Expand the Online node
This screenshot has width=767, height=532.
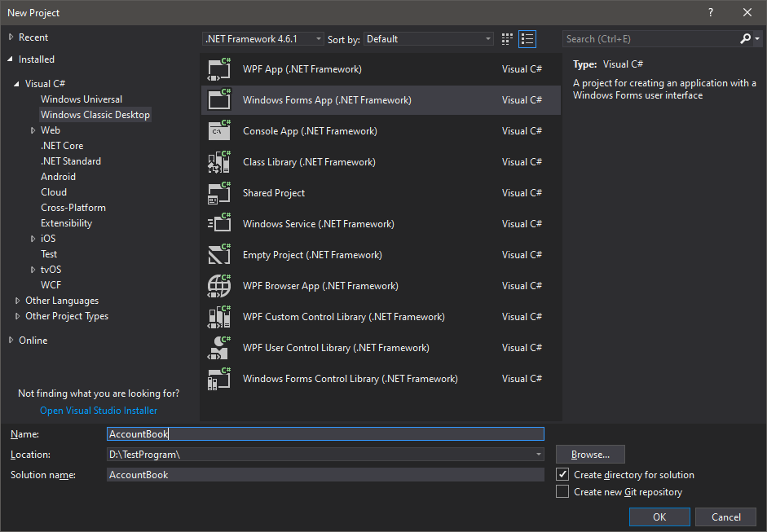pos(11,340)
